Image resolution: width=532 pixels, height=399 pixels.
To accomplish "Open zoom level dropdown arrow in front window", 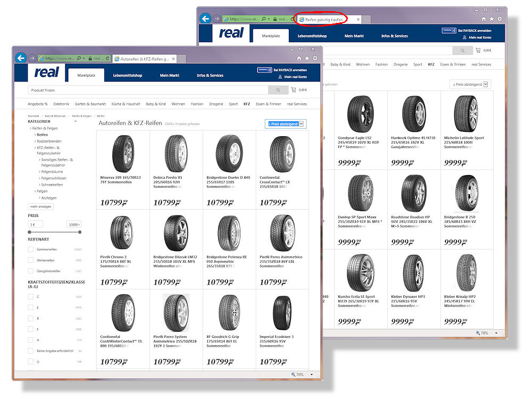I will (x=311, y=375).
